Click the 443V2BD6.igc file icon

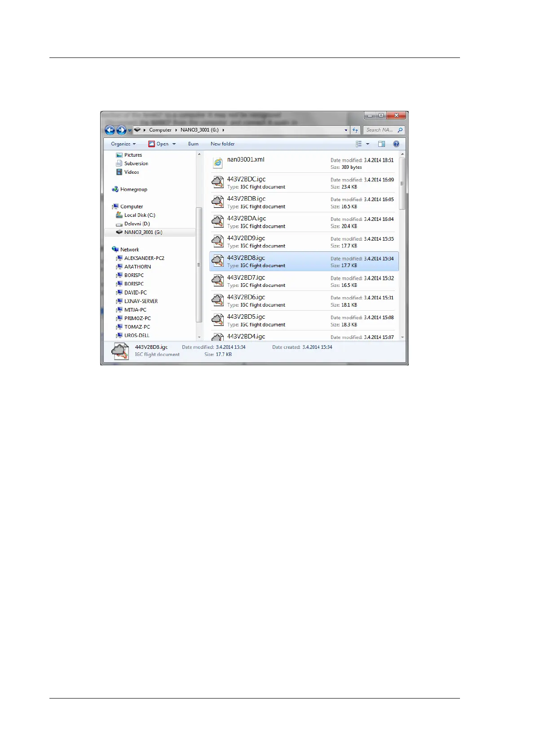click(218, 301)
